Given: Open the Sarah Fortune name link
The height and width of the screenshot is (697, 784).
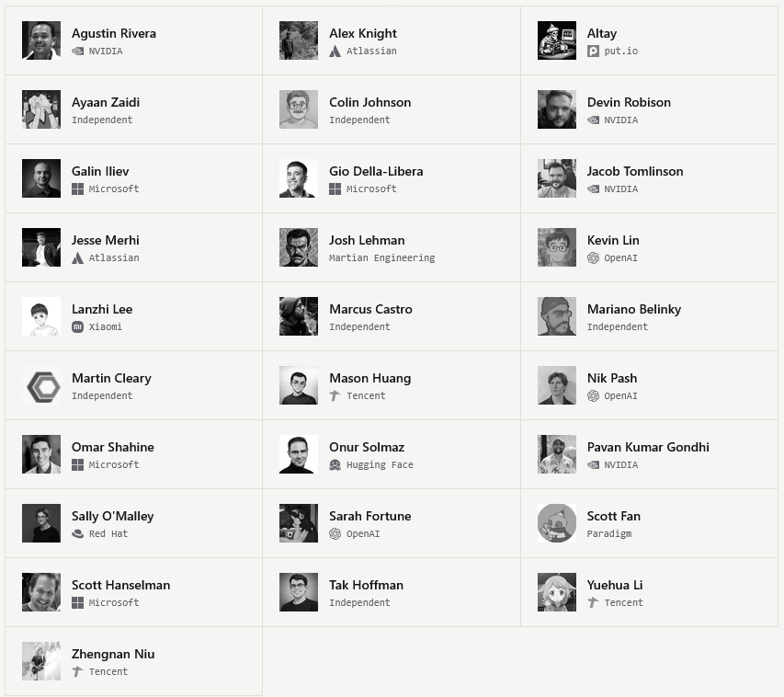Looking at the screenshot, I should pyautogui.click(x=370, y=516).
